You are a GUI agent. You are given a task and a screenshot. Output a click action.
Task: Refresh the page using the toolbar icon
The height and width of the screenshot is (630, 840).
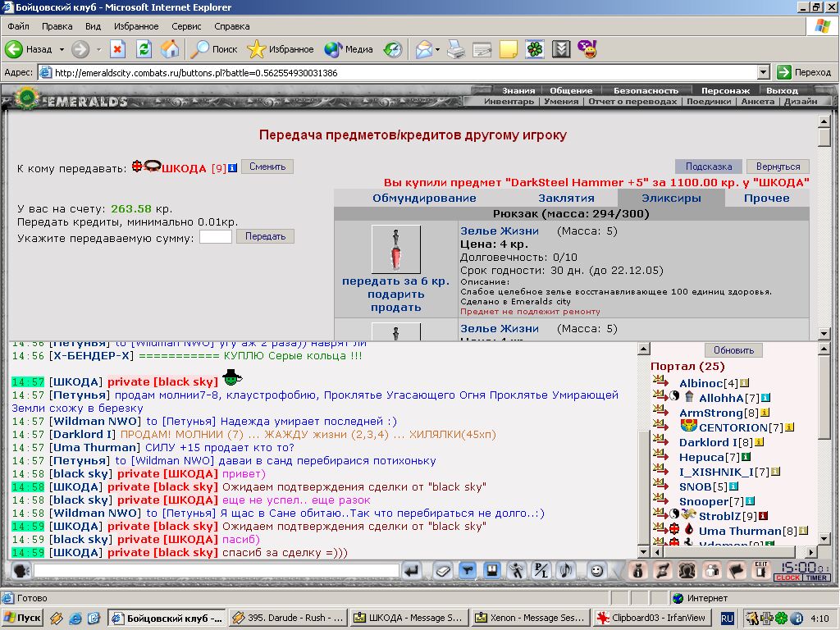point(144,49)
